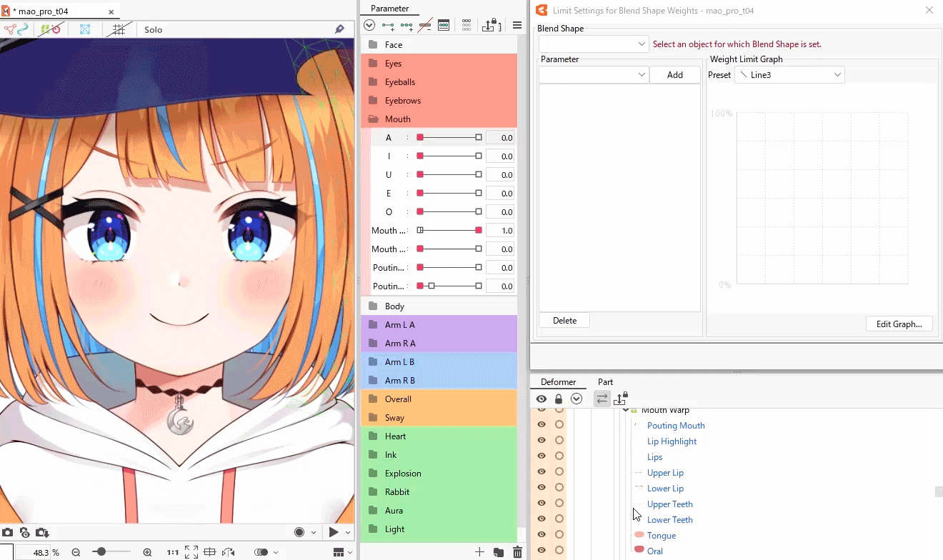Image resolution: width=943 pixels, height=560 pixels.
Task: Toggle visibility of the Upper Lip layer
Action: pyautogui.click(x=542, y=472)
